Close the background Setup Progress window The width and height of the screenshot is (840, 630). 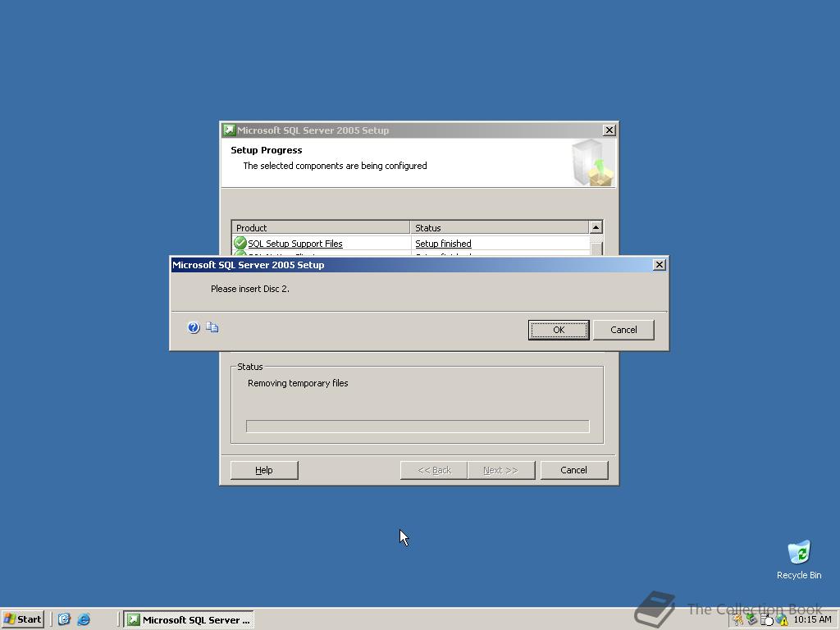(609, 130)
